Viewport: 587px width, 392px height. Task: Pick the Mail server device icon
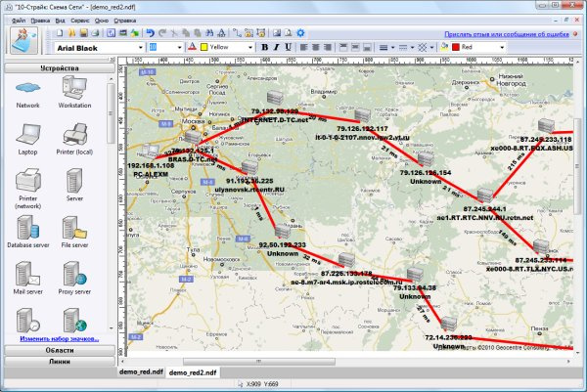pyautogui.click(x=27, y=273)
